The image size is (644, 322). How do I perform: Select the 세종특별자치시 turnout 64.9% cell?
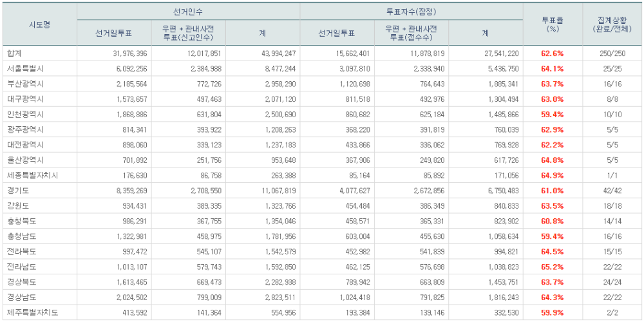click(x=553, y=175)
